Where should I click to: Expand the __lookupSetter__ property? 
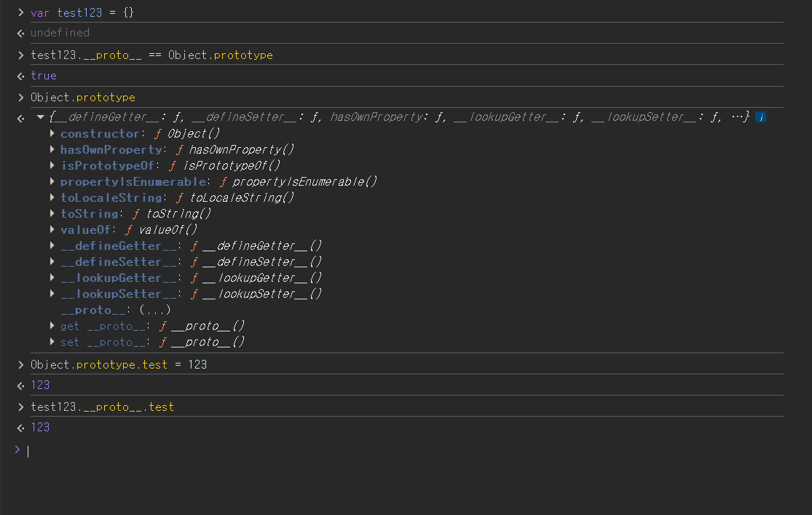(x=52, y=294)
